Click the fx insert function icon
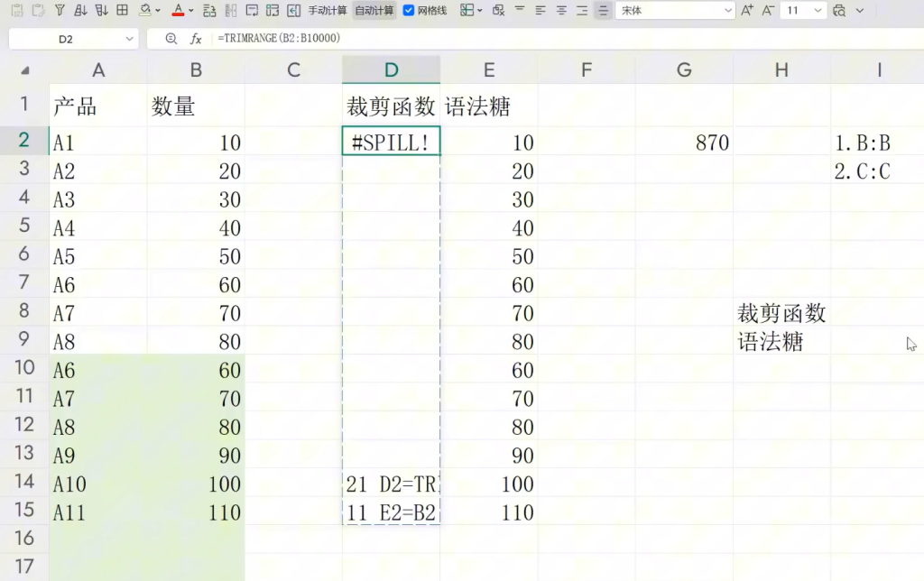This screenshot has width=924, height=581. (x=196, y=39)
